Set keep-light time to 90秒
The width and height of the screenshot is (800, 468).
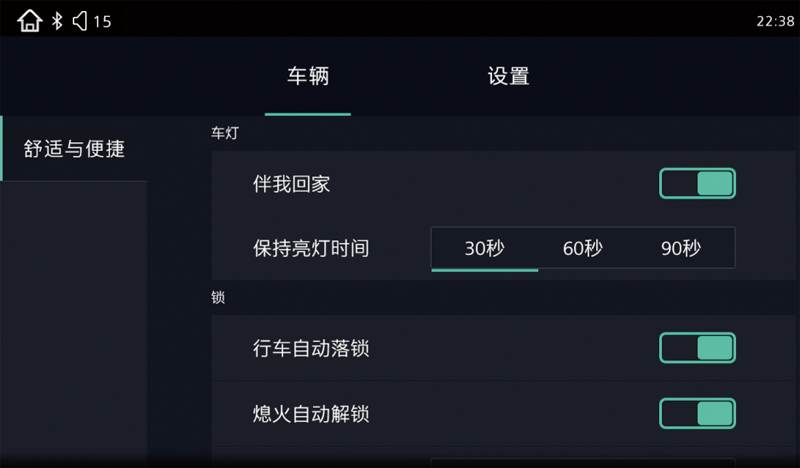681,248
